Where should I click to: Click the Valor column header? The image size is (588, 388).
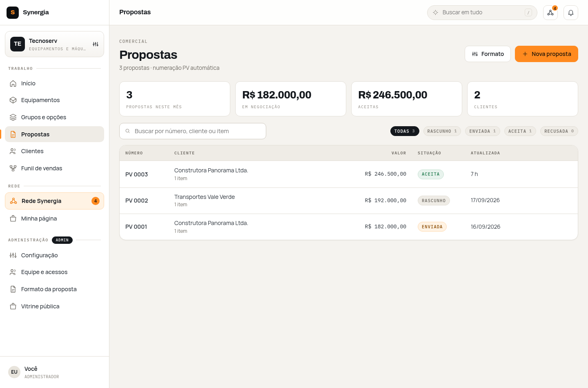[399, 153]
